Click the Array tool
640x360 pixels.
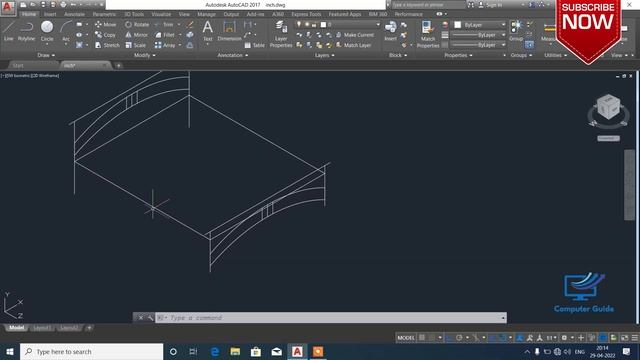pyautogui.click(x=165, y=45)
